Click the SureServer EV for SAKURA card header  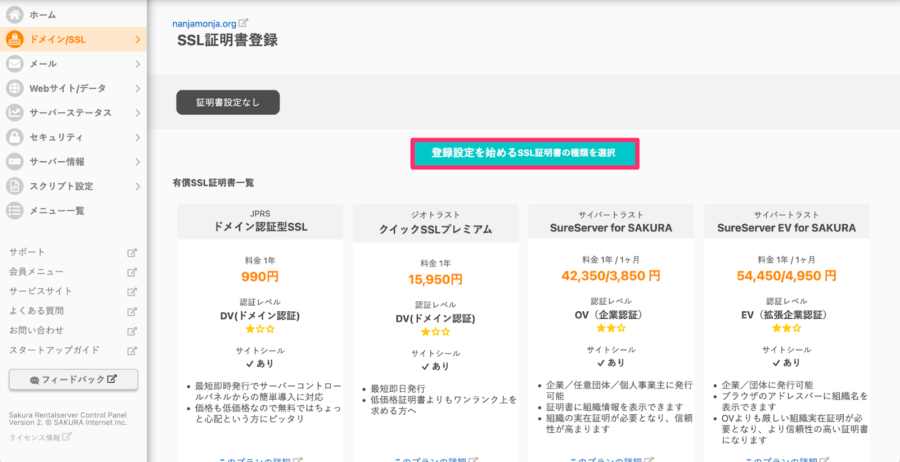point(786,222)
